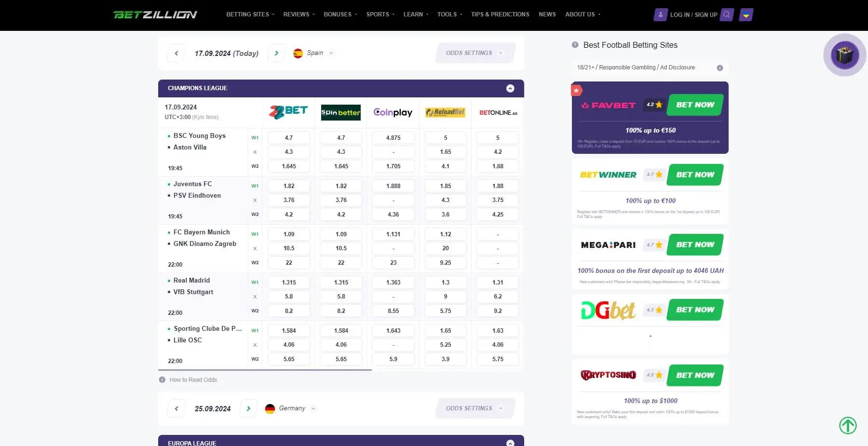Open the News menu item
868x446 pixels.
(547, 14)
